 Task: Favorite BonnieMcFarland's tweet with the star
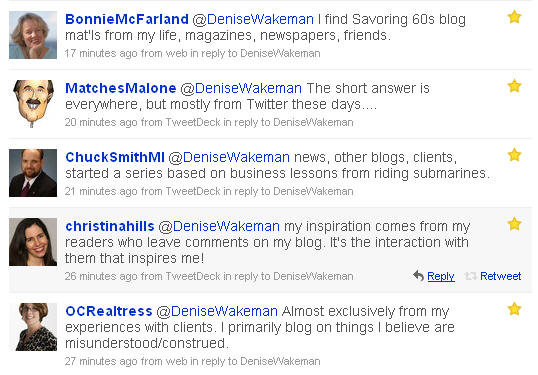(x=514, y=17)
